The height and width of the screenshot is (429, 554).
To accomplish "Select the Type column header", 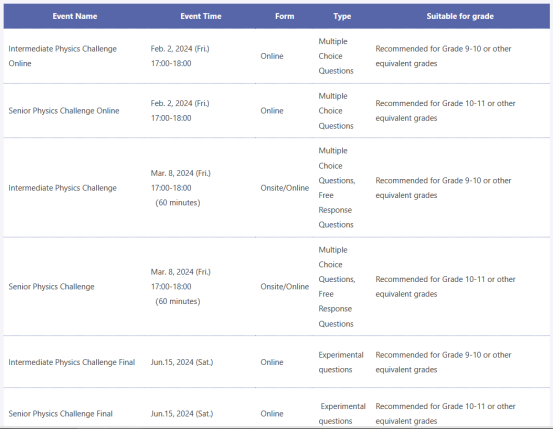I will click(342, 16).
